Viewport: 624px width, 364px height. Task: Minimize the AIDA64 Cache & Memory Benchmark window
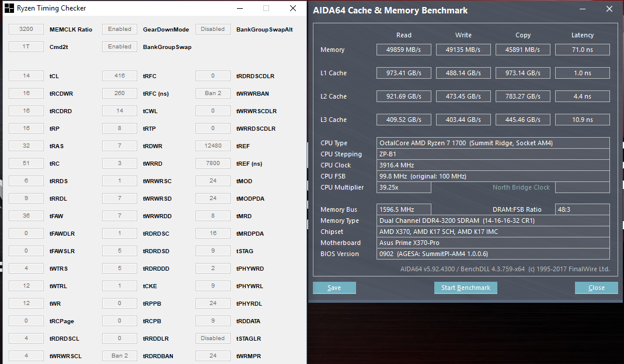click(x=583, y=9)
